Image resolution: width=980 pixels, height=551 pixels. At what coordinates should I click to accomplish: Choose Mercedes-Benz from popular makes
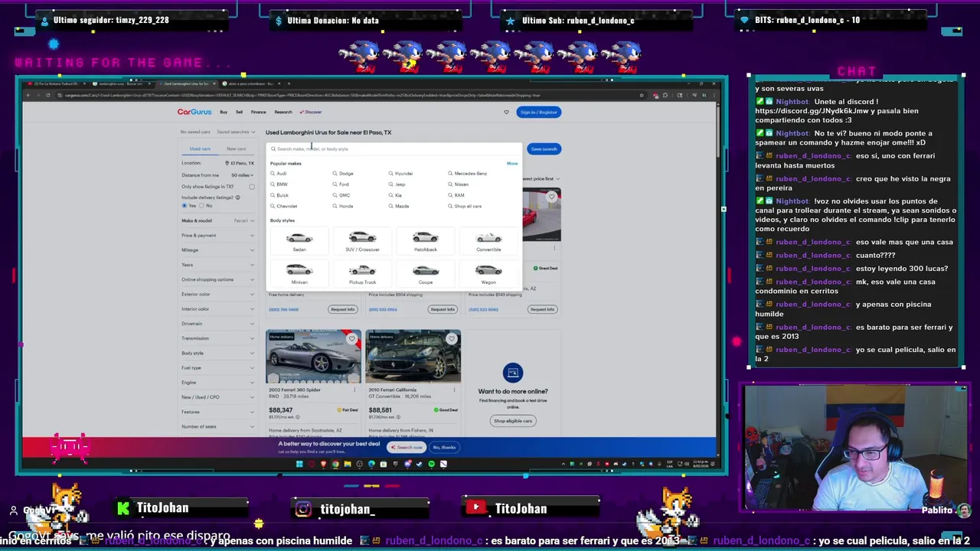468,174
